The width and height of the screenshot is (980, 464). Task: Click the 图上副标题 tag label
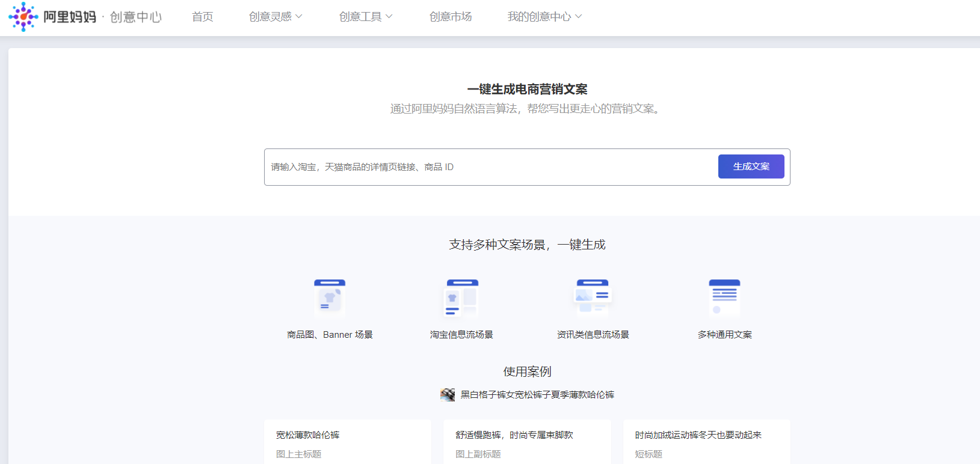(478, 454)
